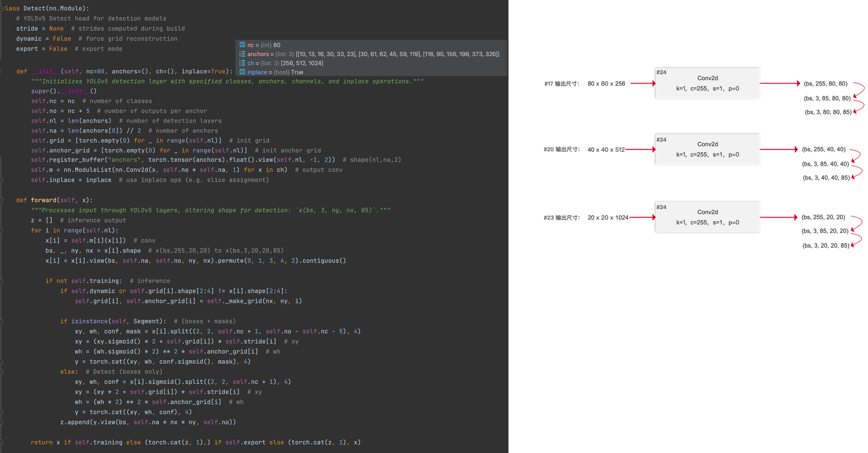Click the 'stride = None' line
The height and width of the screenshot is (453, 868).
point(100,29)
